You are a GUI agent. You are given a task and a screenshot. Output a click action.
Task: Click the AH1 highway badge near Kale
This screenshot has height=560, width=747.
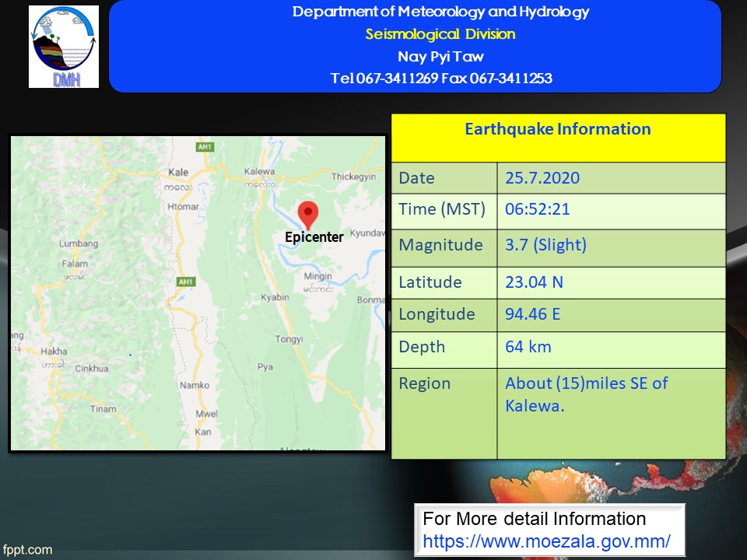(205, 147)
